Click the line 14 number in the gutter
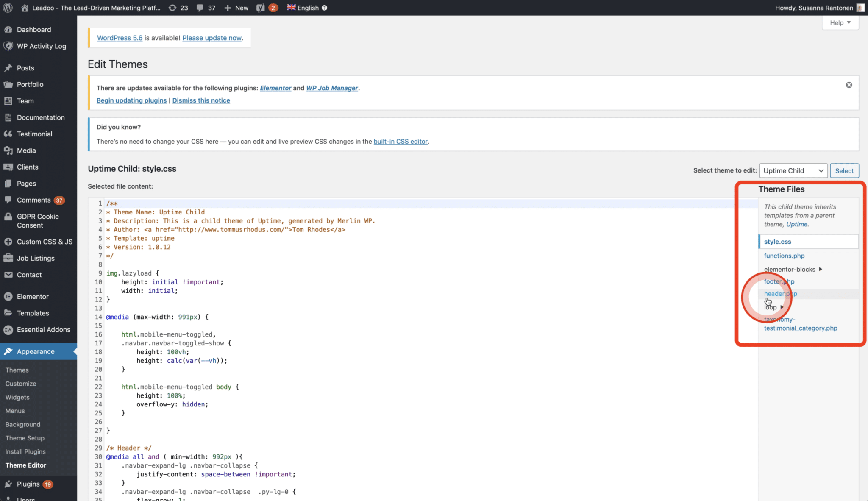The height and width of the screenshot is (501, 868). (x=98, y=317)
